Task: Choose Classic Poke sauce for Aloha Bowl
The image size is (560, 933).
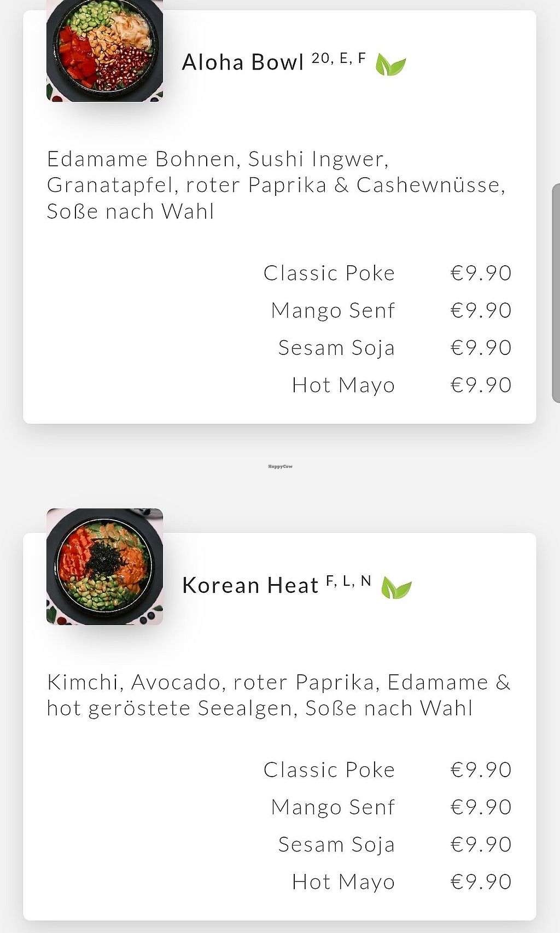Action: 329,273
